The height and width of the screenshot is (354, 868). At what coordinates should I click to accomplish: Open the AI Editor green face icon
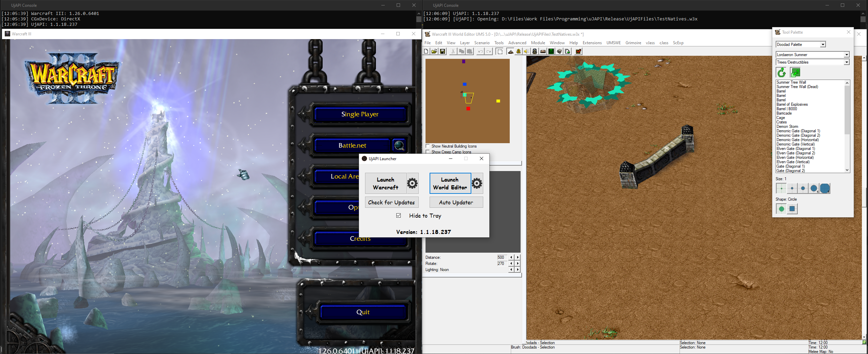(551, 51)
